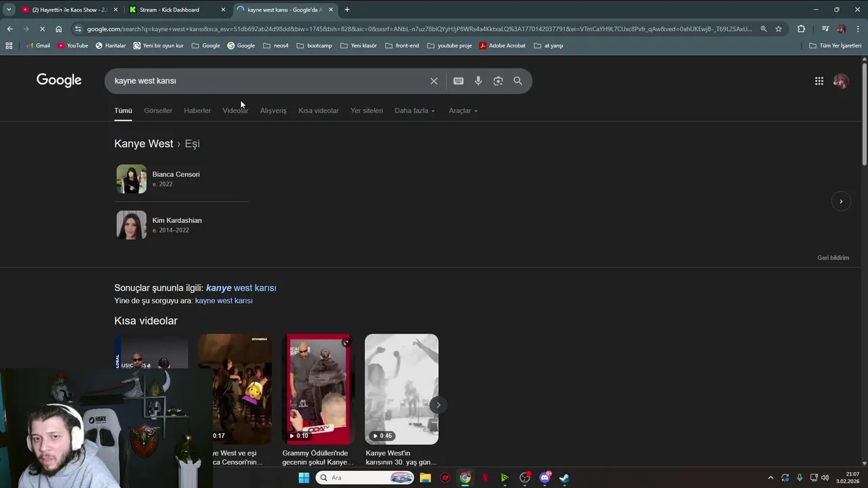Switch to the Videolar tab

tap(235, 110)
